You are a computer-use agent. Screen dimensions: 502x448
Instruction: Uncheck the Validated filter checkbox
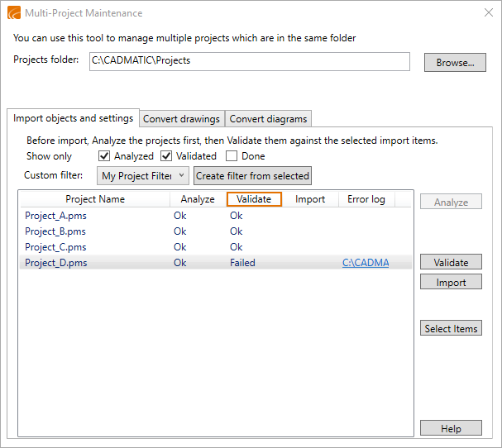point(166,156)
